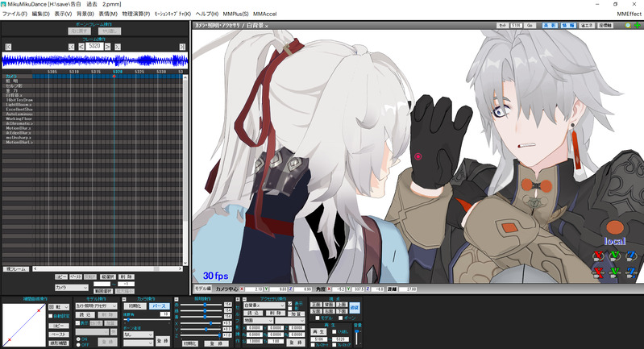Open the MMPlus(S) menu
The width and height of the screenshot is (644, 349).
(235, 14)
